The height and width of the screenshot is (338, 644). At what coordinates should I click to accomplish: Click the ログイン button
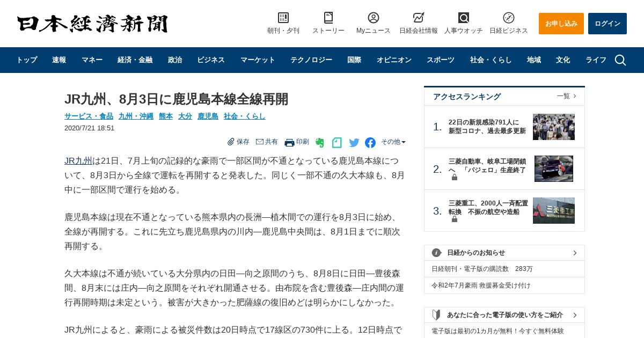coord(608,24)
